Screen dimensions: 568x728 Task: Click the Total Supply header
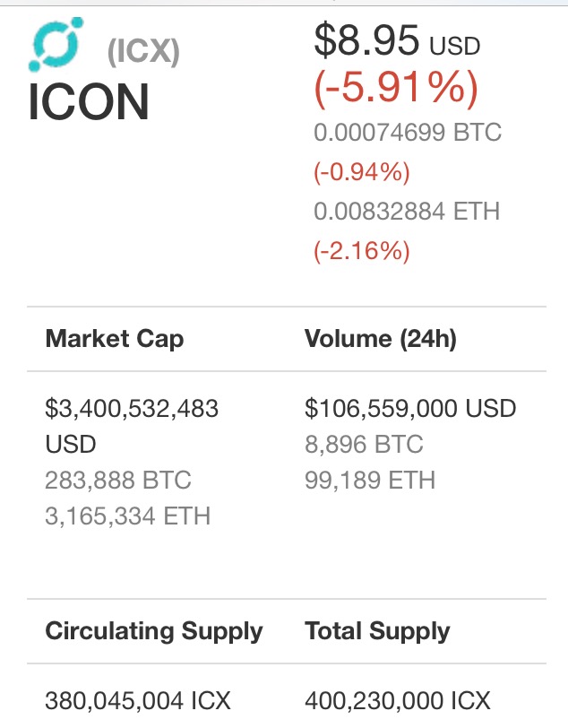[377, 632]
